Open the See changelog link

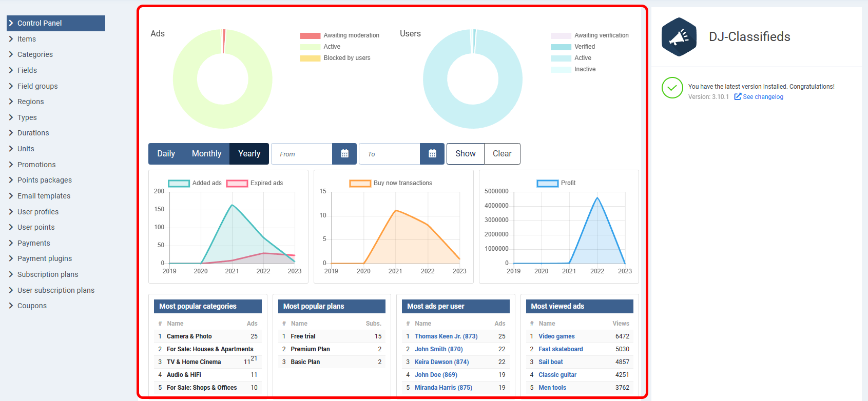(x=763, y=97)
